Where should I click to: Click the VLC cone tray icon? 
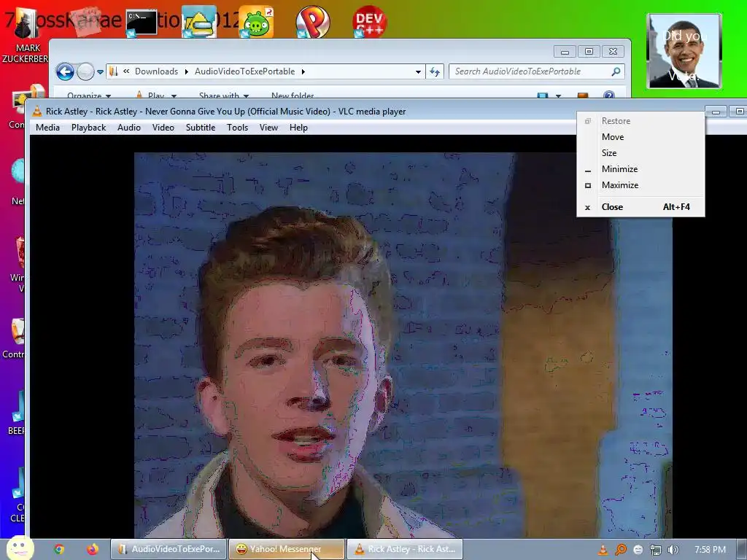[x=603, y=550]
